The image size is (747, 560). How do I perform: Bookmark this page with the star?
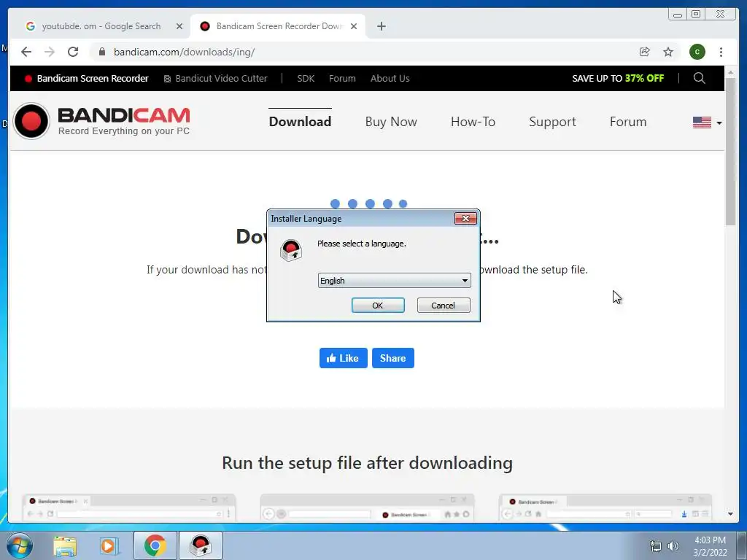pos(668,52)
